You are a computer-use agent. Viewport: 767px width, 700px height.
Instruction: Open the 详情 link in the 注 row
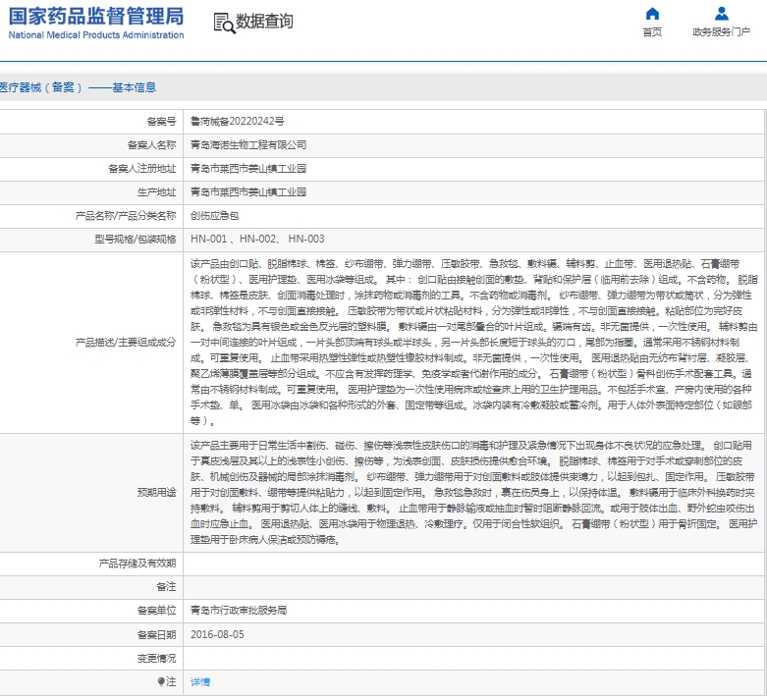pos(200,682)
